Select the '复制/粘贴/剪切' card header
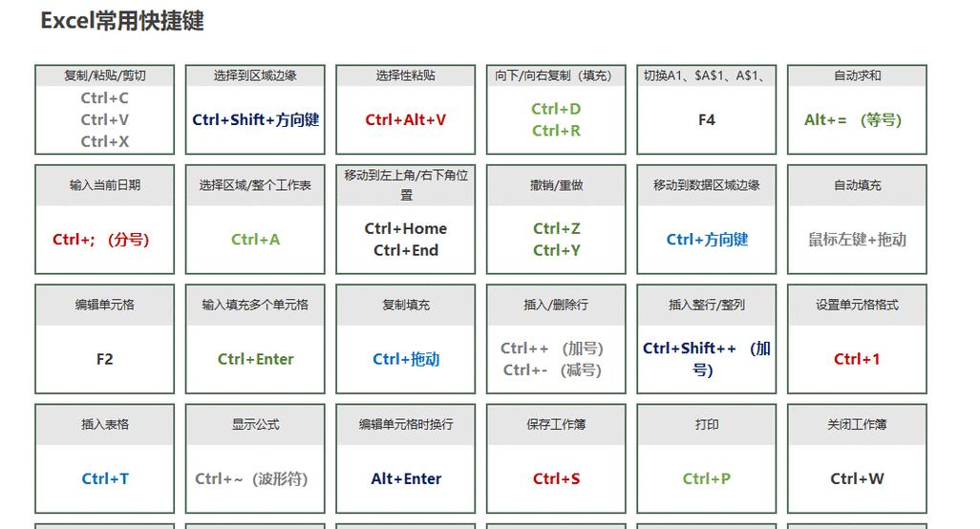The width and height of the screenshot is (980, 529). pos(104,75)
